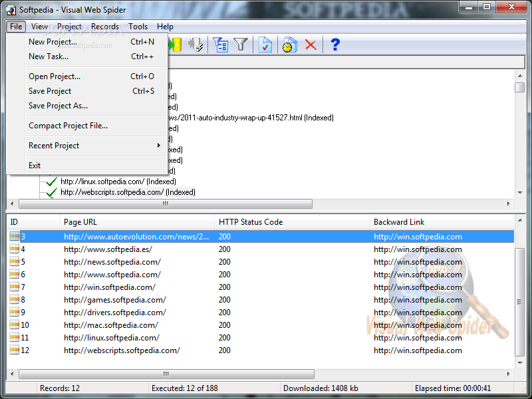Select tree item http://linux.softpedia.com/ (Indexed)
Viewport: 532px width, 399px height.
pos(118,182)
